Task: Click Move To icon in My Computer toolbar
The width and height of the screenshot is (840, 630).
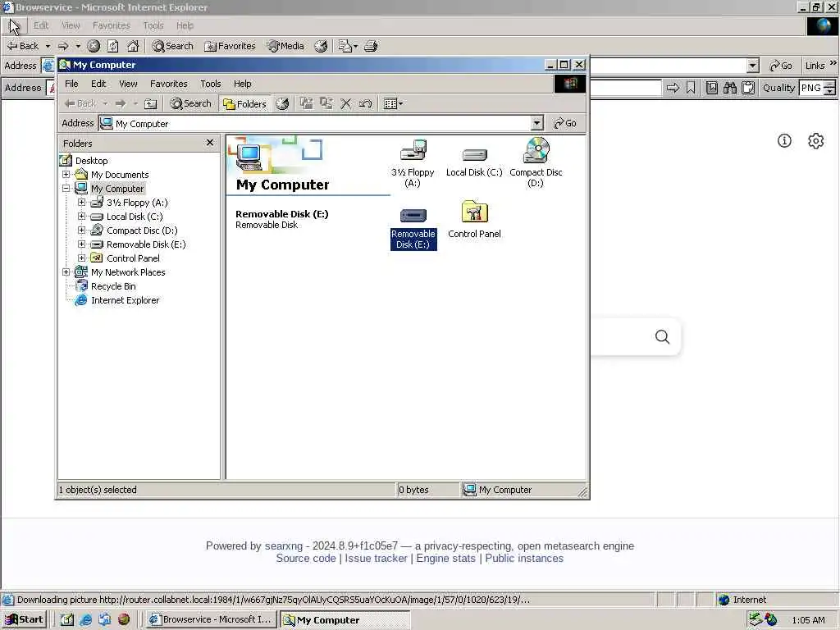Action: [307, 103]
